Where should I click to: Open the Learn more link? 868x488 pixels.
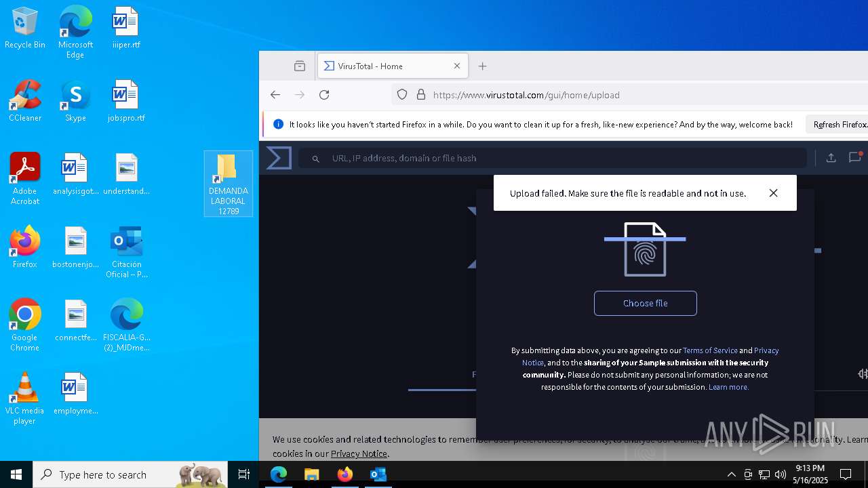728,387
